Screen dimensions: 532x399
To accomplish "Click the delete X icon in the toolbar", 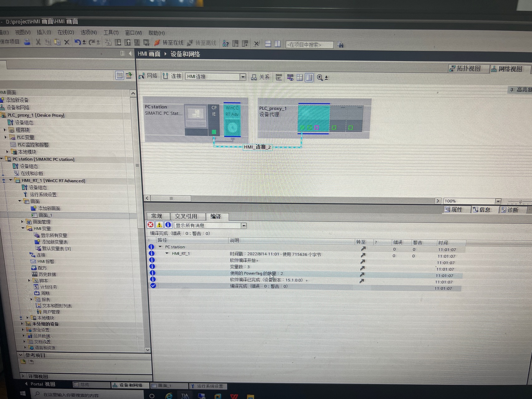I will click(67, 42).
